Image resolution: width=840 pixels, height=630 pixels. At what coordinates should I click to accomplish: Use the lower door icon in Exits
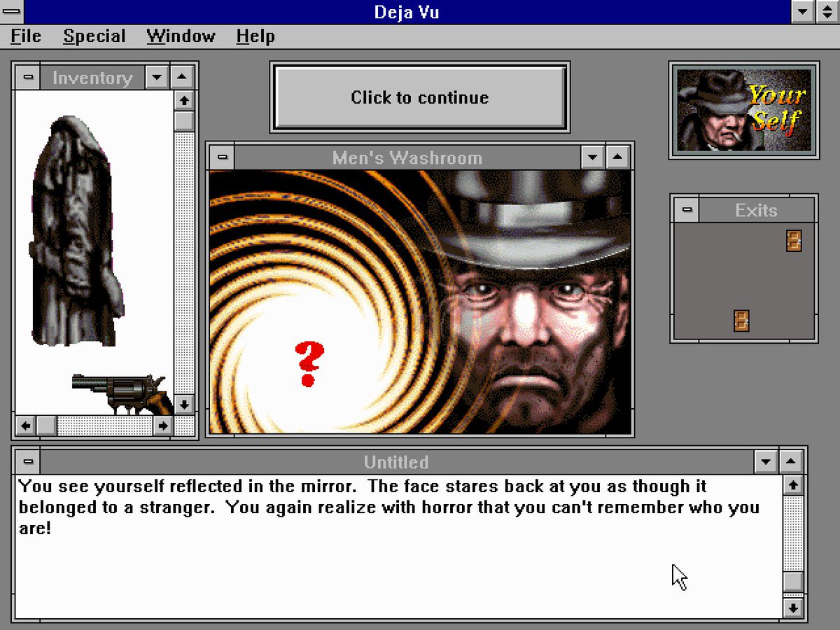tap(741, 321)
